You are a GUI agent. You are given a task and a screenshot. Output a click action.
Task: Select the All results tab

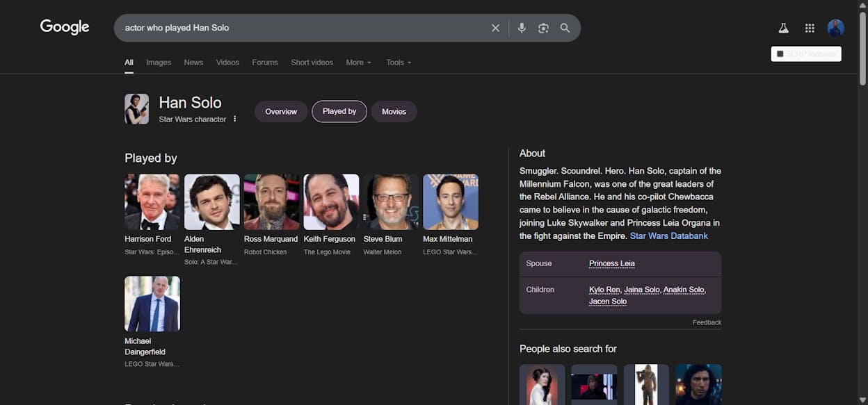(129, 63)
